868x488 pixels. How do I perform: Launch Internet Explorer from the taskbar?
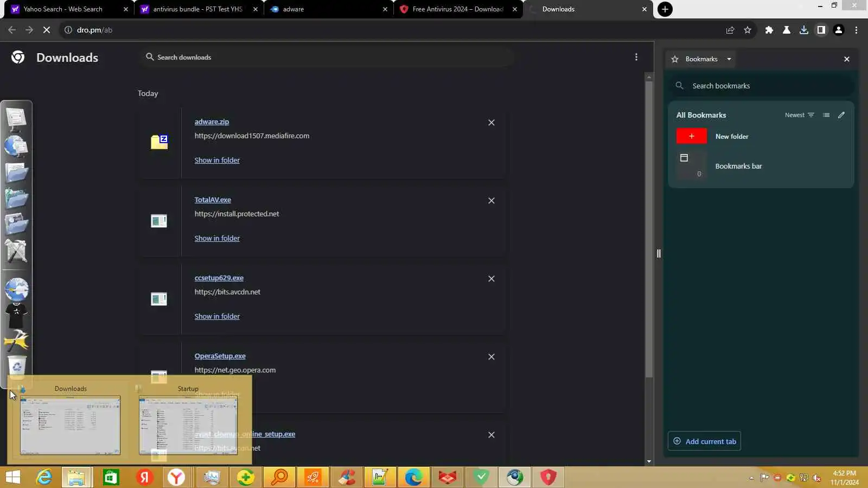pyautogui.click(x=44, y=477)
